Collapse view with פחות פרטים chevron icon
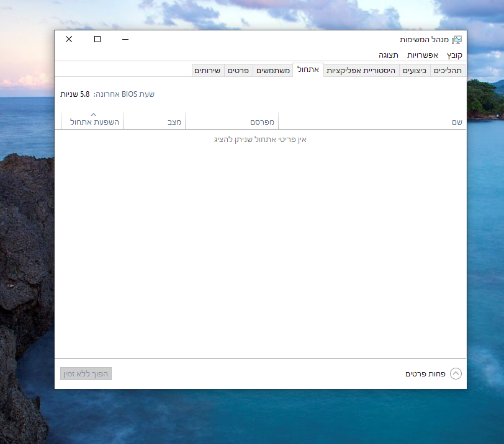The image size is (504, 444). click(456, 374)
